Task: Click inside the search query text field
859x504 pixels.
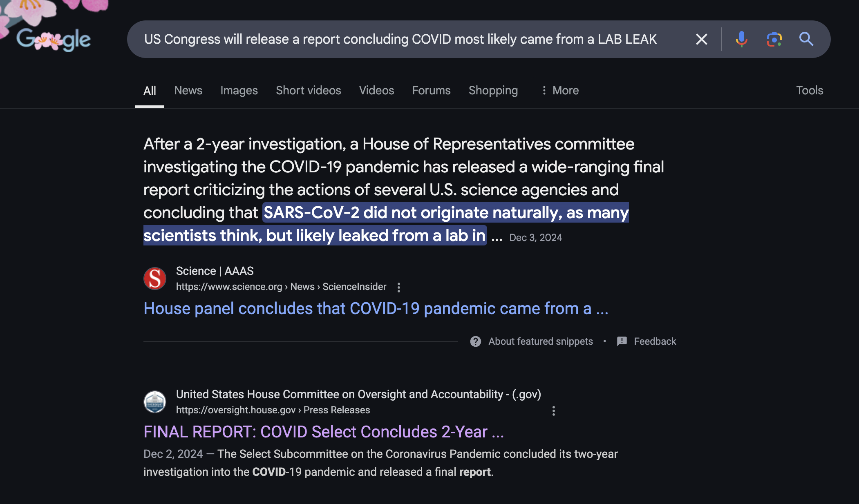Action: [x=409, y=39]
